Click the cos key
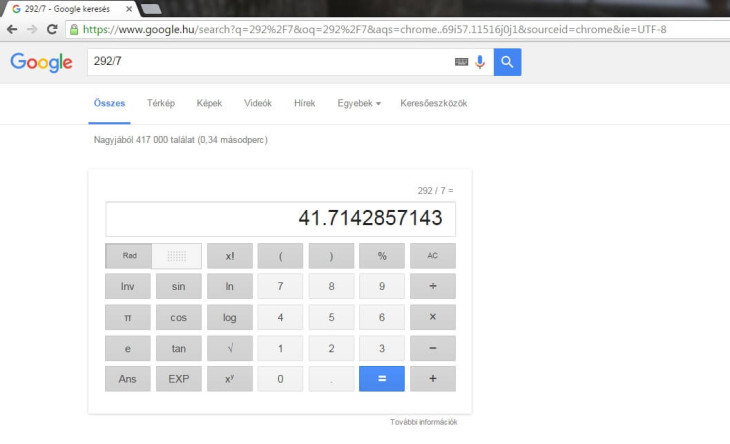 point(179,317)
